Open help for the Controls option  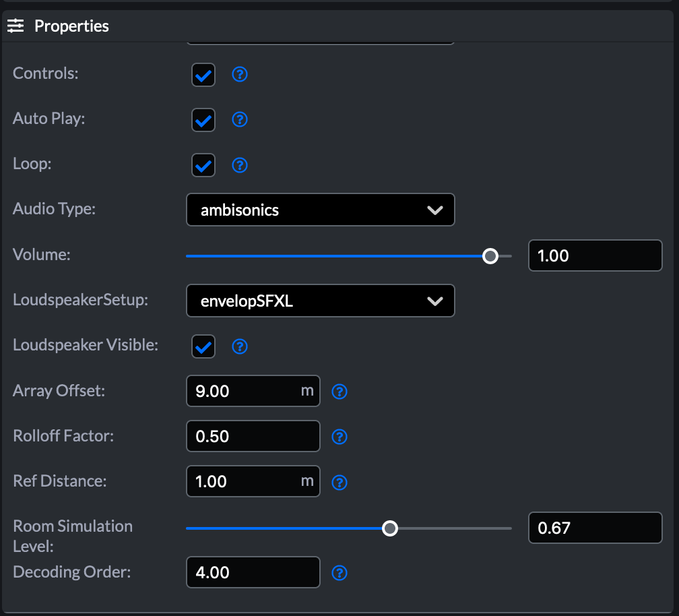coord(240,74)
